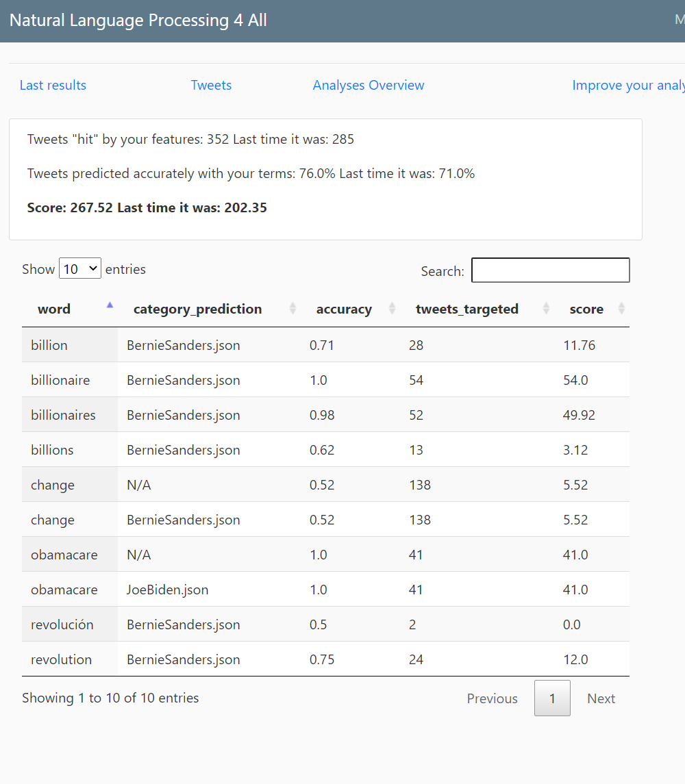Select the revolución word cell
Viewport: 685px width, 784px height.
coord(62,624)
